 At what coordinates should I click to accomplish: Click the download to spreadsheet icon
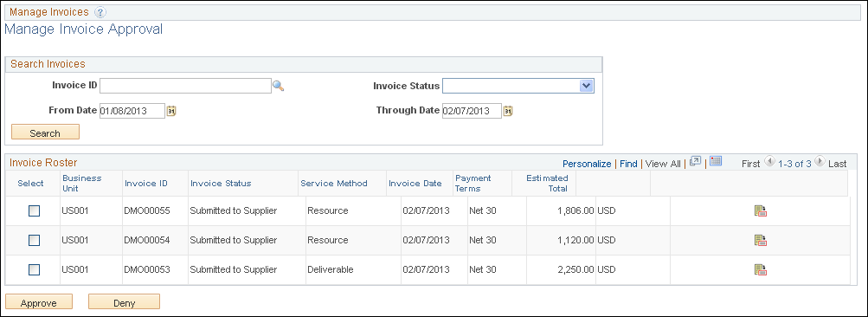click(x=715, y=161)
